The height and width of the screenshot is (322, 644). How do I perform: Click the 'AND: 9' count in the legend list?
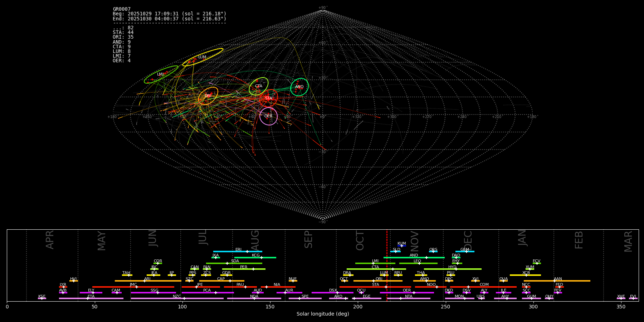[x=122, y=42]
